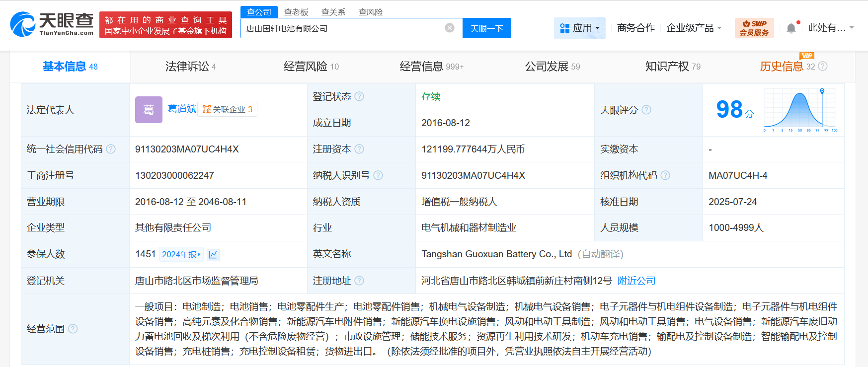Click insured count 1451
This screenshot has width=868, height=367.
coord(146,254)
